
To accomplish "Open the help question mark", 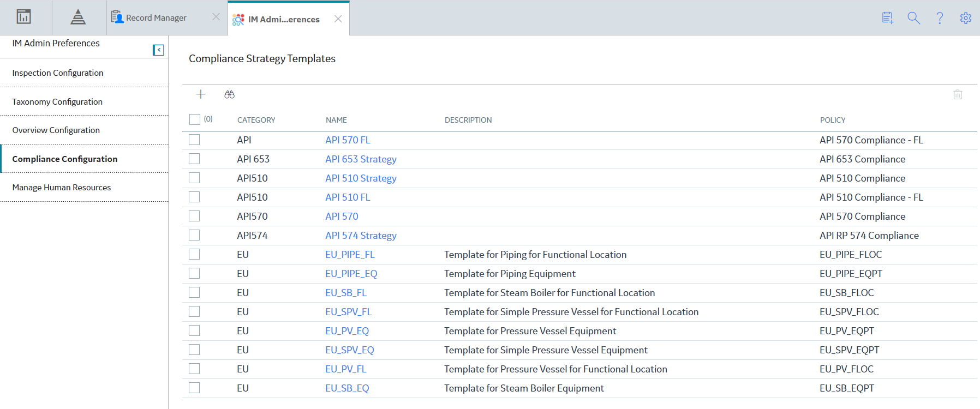I will 940,18.
